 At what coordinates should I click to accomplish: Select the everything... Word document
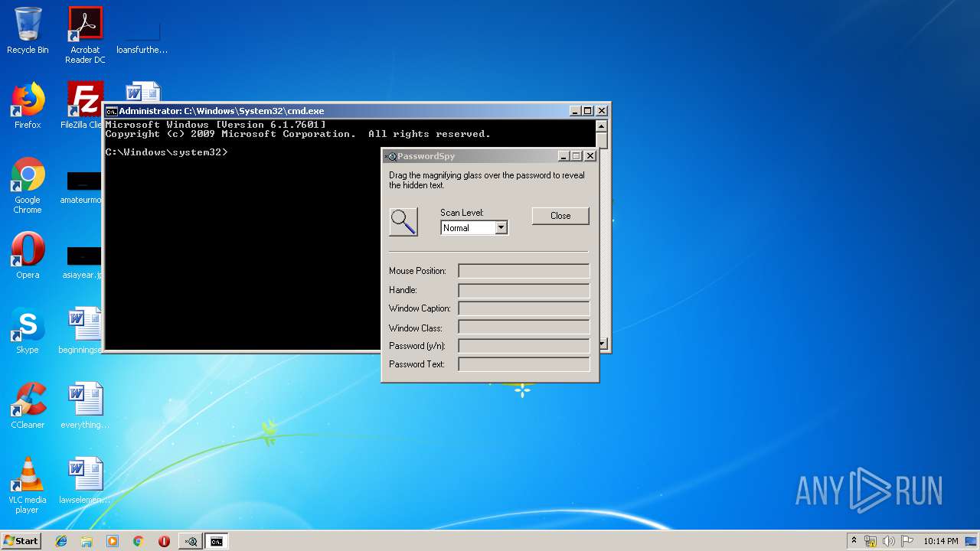pos(85,406)
